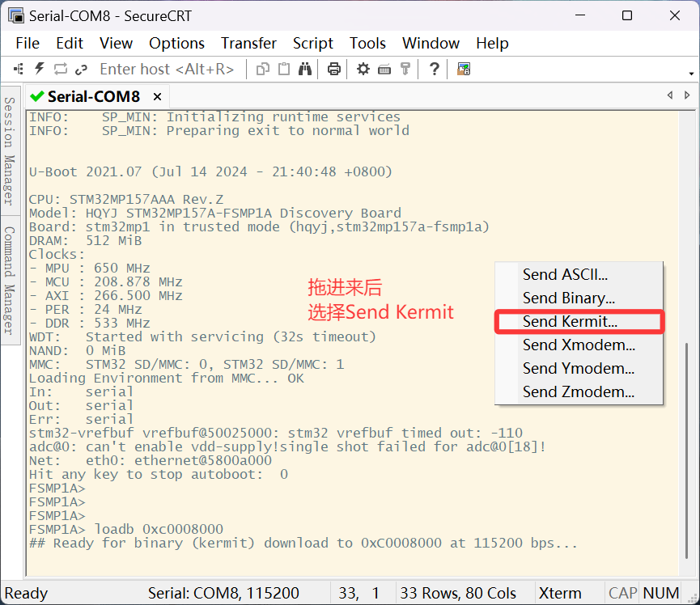The image size is (700, 605).
Task: Click the window resize grip corner
Action: click(693, 598)
